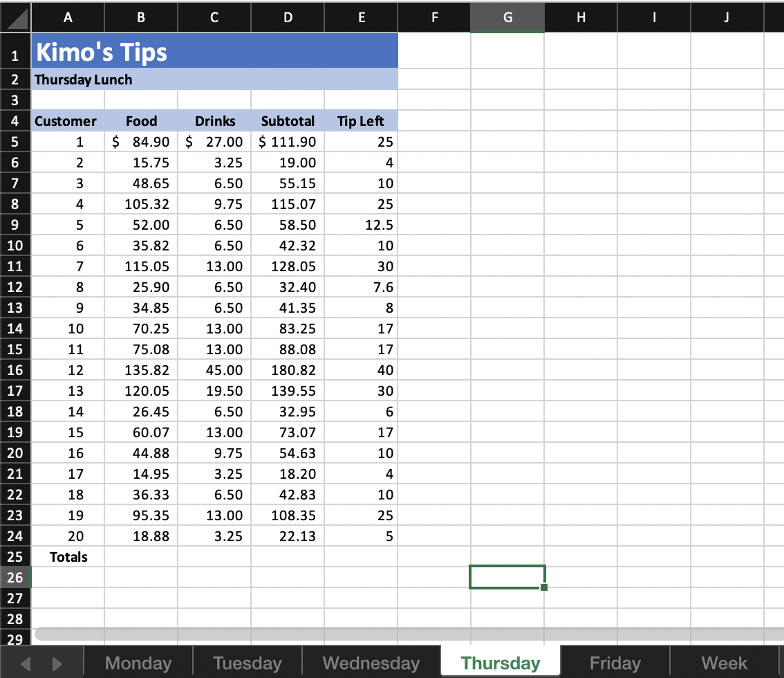Open the Week summary sheet
Viewport: 784px width, 678px height.
click(723, 662)
